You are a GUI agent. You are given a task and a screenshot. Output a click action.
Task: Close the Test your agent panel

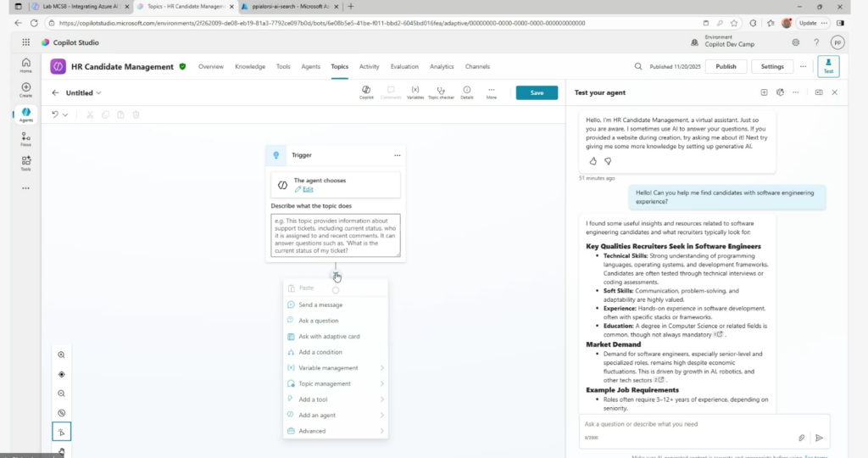coord(835,92)
